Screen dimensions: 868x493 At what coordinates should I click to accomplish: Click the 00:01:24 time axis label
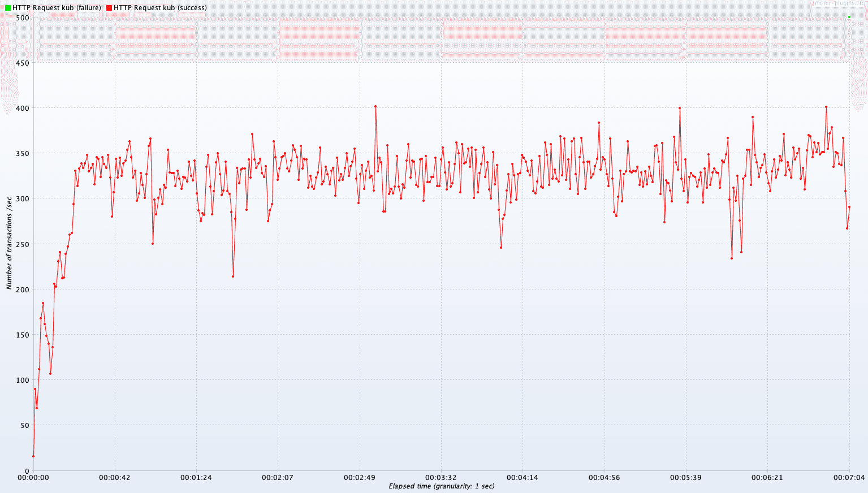(196, 478)
